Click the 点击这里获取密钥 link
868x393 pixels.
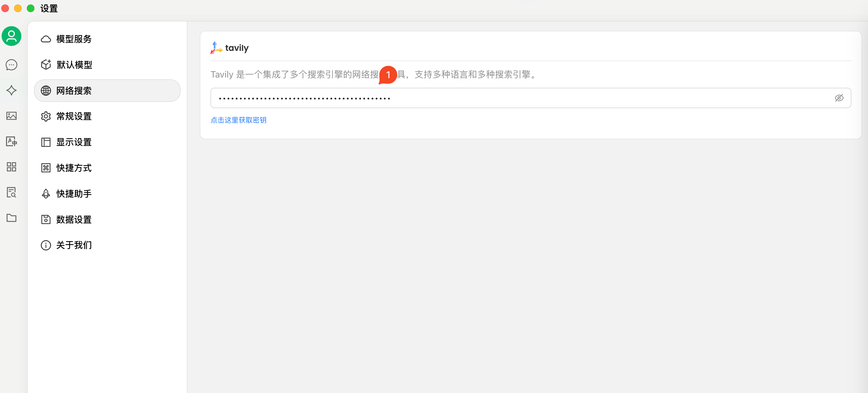[238, 120]
